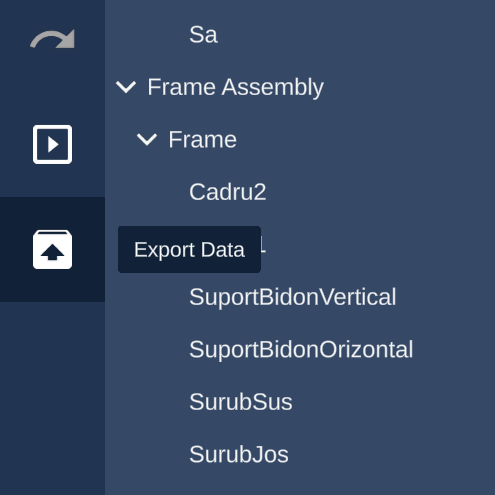Click the redo arrow icon
495x495 pixels.
52,39
